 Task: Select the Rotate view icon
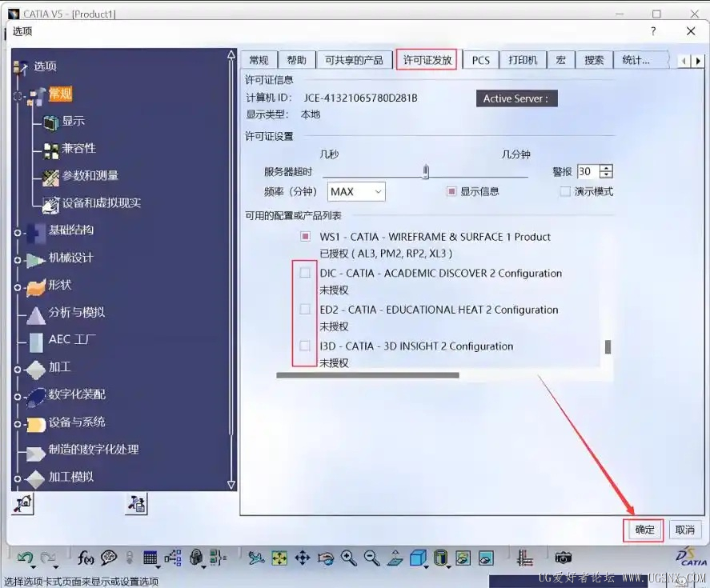(x=326, y=558)
